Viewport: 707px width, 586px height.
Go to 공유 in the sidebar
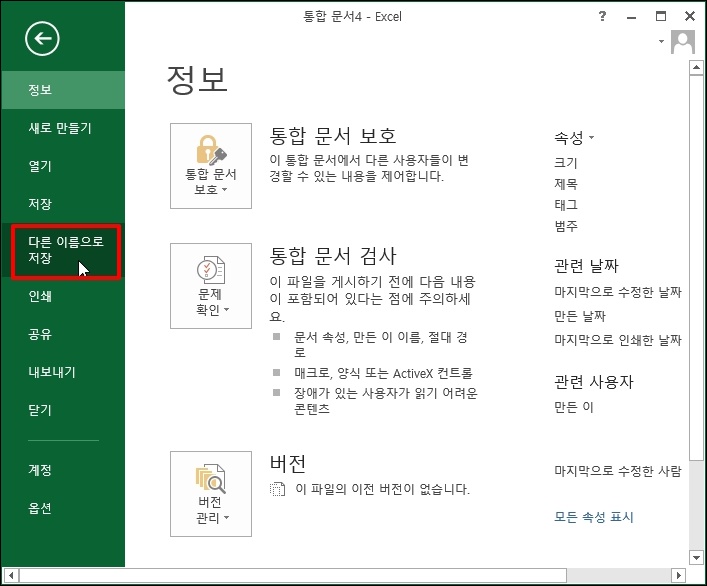click(63, 334)
